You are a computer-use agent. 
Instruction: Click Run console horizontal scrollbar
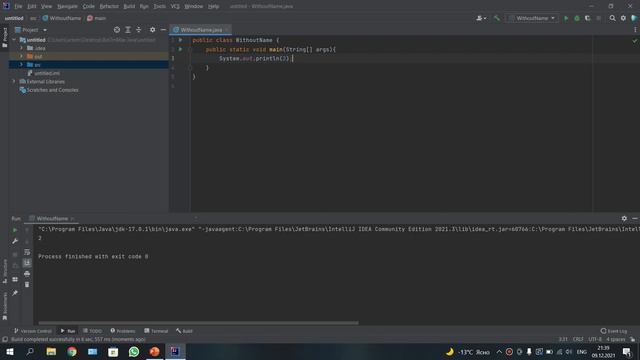(x=198, y=323)
